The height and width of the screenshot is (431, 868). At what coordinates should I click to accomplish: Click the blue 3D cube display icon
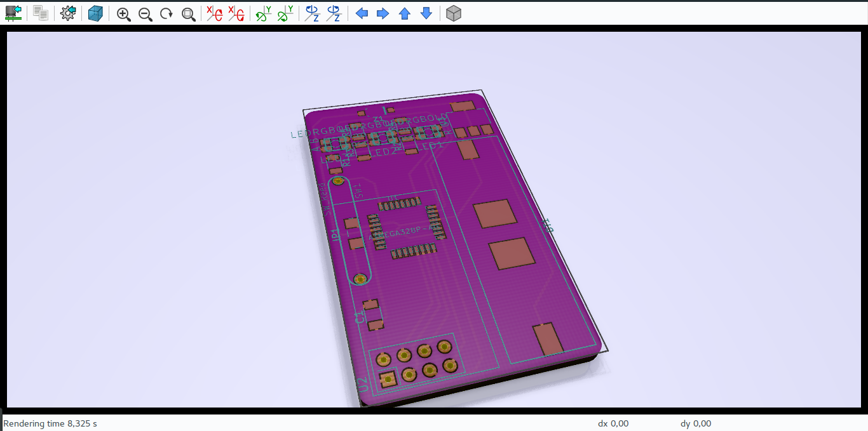coord(95,13)
